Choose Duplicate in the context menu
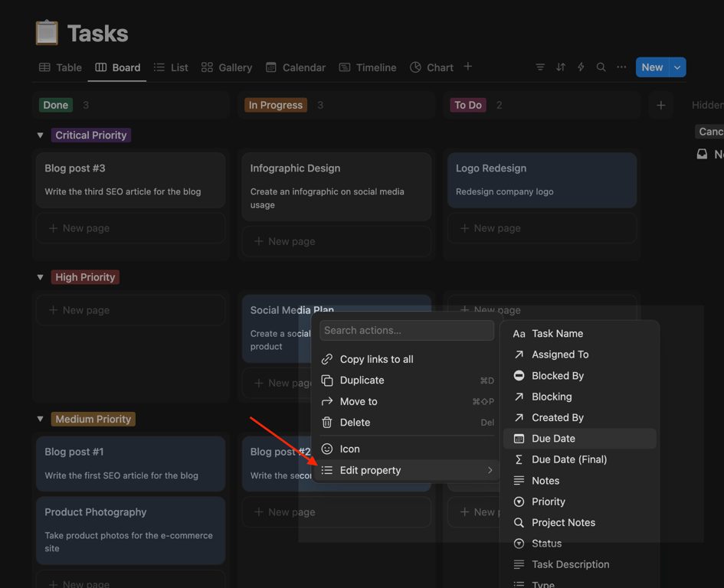The image size is (724, 588). click(x=362, y=381)
